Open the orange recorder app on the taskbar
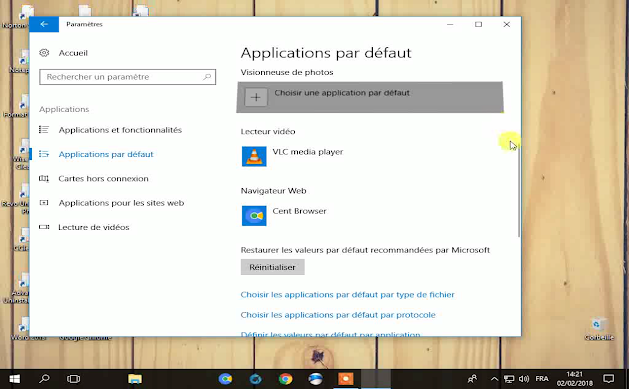This screenshot has width=629, height=389. click(x=346, y=379)
